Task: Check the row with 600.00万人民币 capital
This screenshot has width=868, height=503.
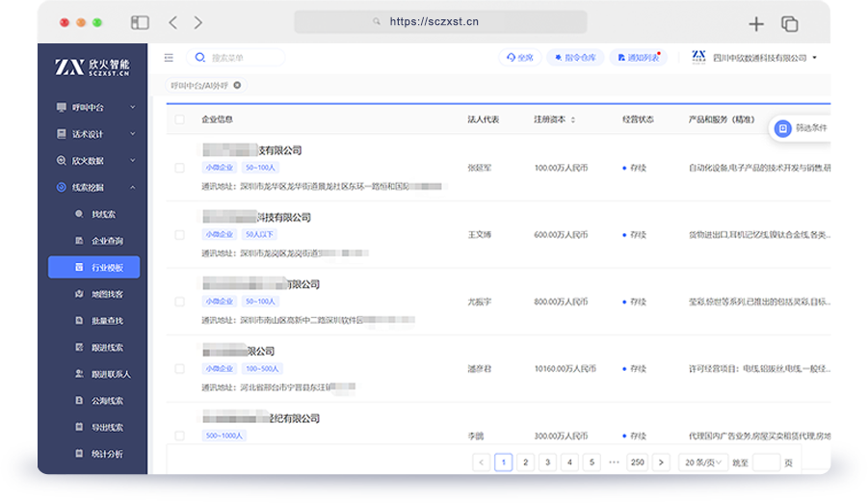Action: (x=179, y=235)
